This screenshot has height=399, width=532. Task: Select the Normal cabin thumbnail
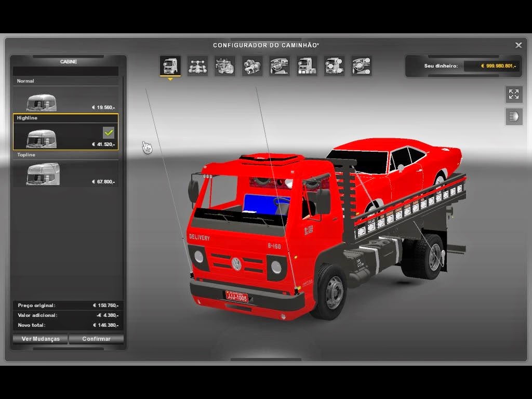[x=42, y=102]
